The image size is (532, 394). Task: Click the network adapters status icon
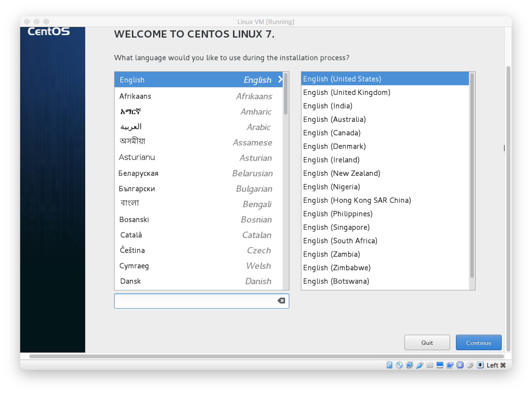(x=410, y=365)
